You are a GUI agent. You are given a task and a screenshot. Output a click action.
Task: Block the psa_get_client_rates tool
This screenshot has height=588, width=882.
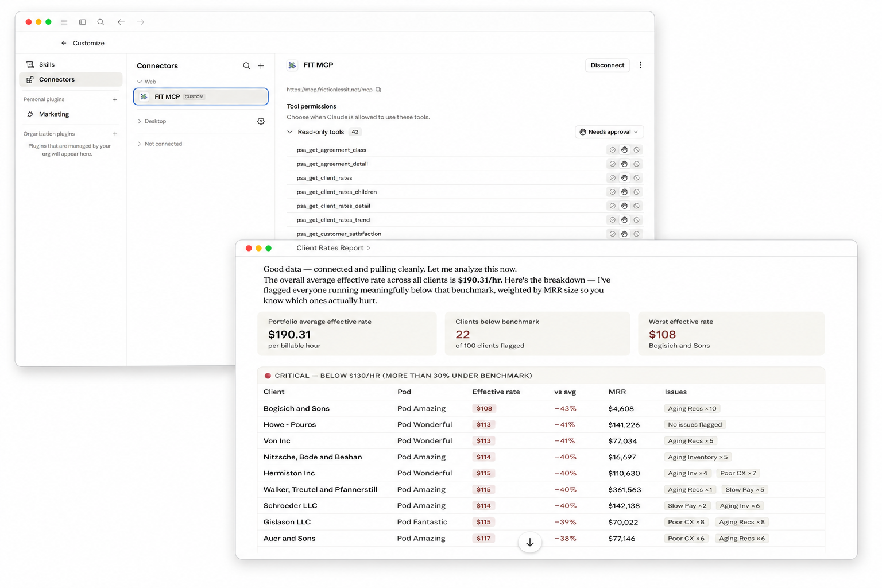tap(636, 178)
